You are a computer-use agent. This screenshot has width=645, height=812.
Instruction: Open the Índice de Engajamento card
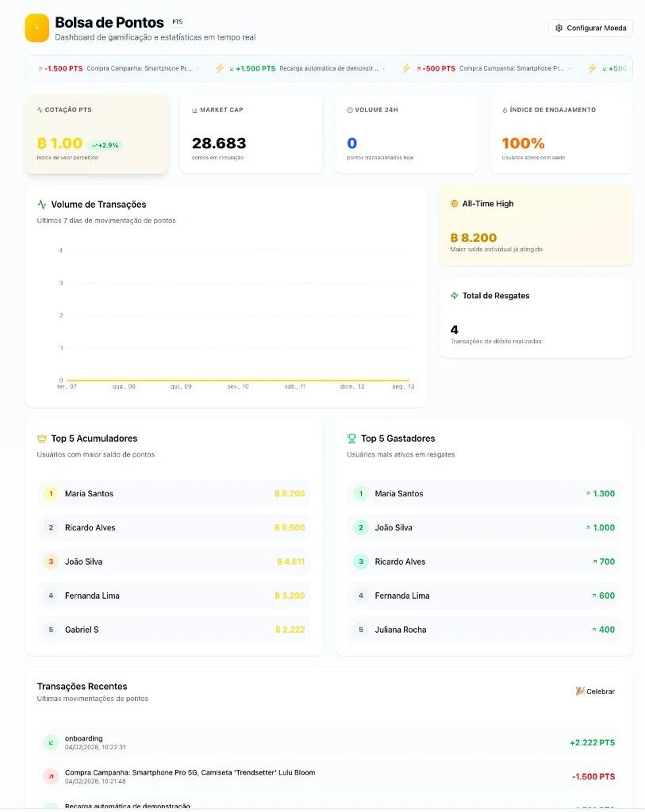(562, 133)
